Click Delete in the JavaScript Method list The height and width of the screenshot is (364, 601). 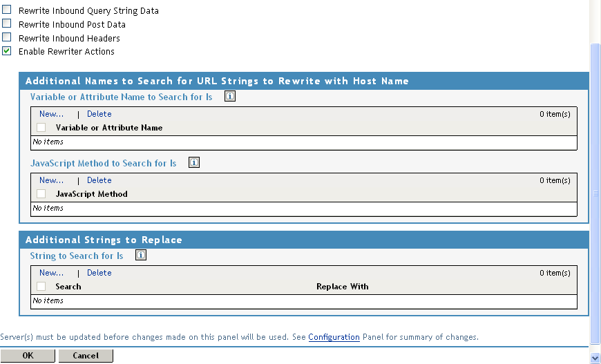[x=99, y=180]
